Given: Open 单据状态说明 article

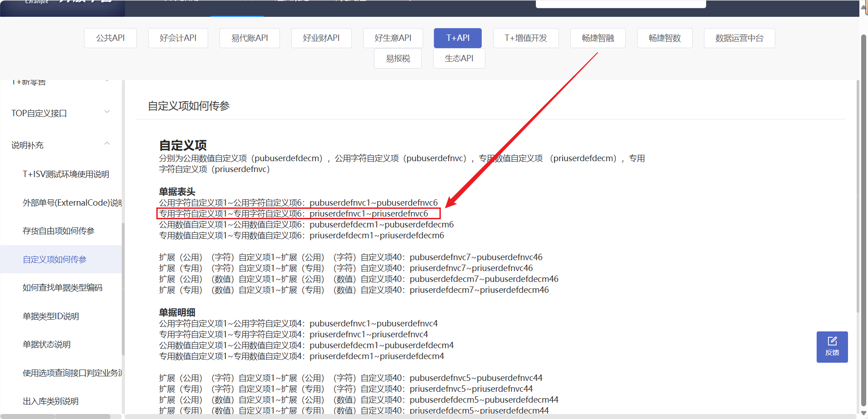Looking at the screenshot, I should 47,345.
